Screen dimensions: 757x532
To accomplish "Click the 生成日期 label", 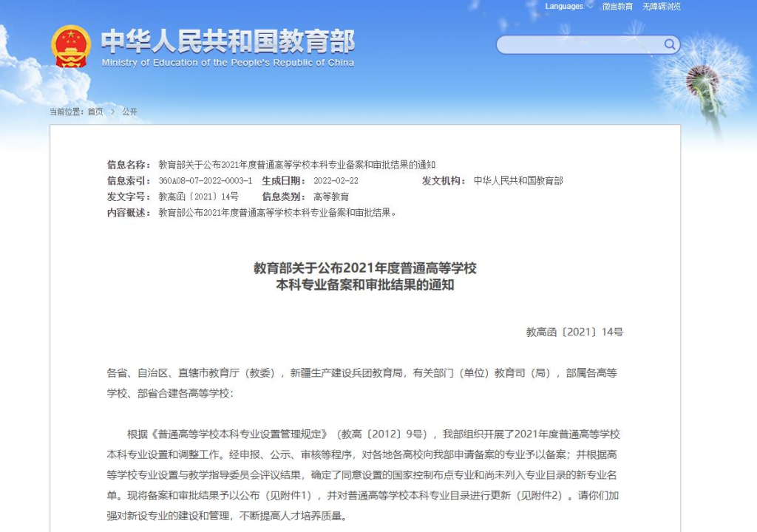I will (x=283, y=180).
